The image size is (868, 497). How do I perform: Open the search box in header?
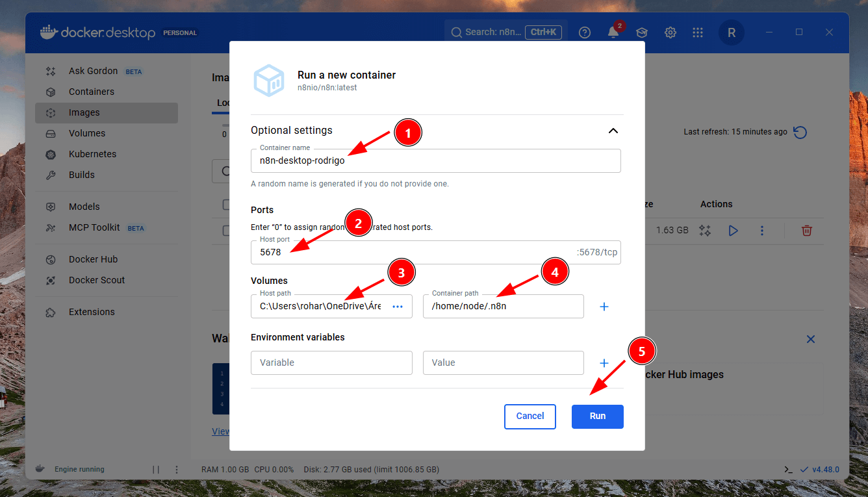pyautogui.click(x=506, y=32)
